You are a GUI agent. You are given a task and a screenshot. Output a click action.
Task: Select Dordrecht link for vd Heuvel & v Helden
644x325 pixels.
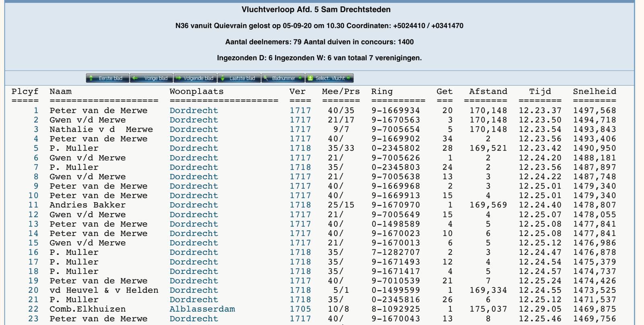194,290
